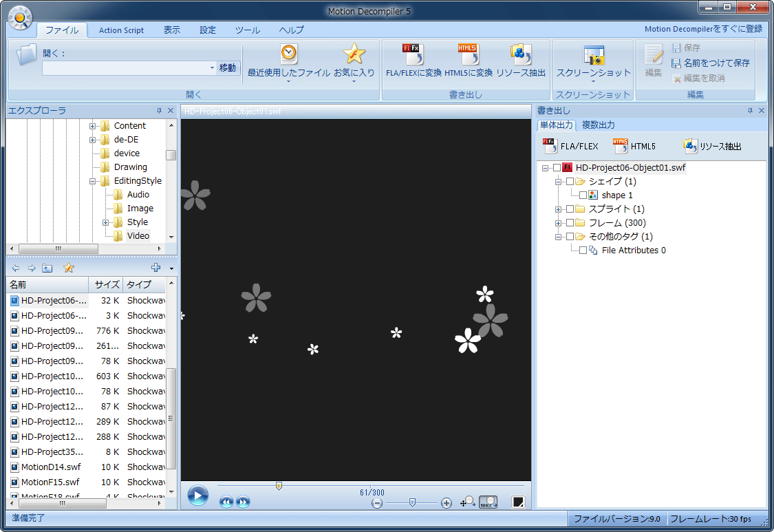Play the SWF animation
The image size is (774, 532).
tap(198, 496)
